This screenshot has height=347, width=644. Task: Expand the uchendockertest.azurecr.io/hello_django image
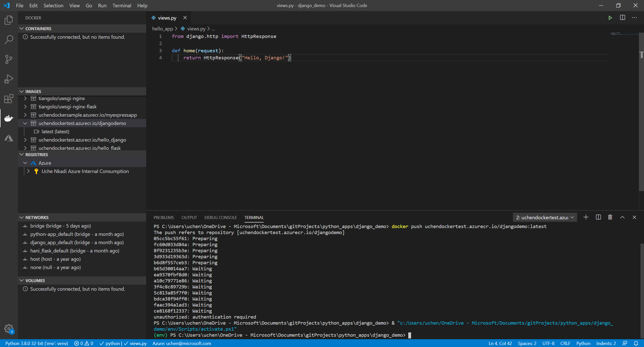(25, 140)
